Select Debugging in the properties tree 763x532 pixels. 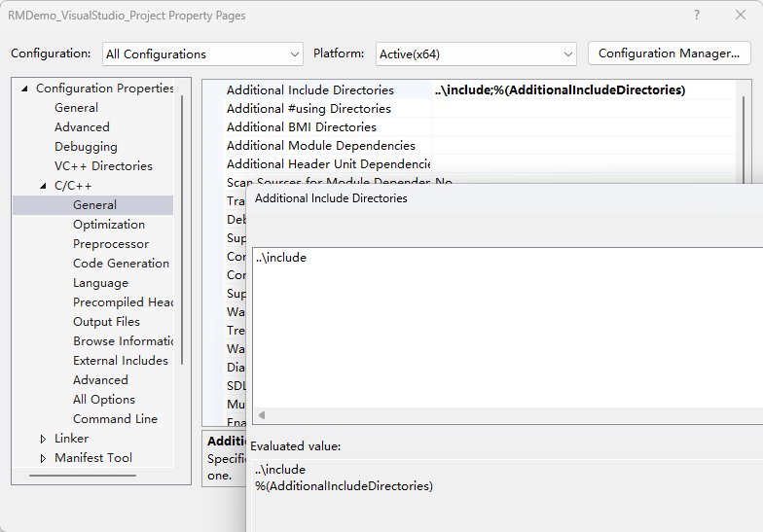86,147
